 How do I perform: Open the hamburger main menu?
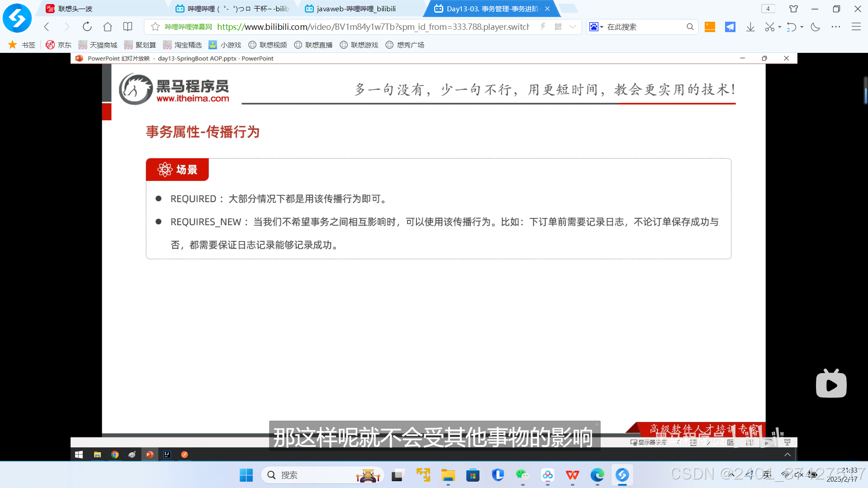[856, 27]
